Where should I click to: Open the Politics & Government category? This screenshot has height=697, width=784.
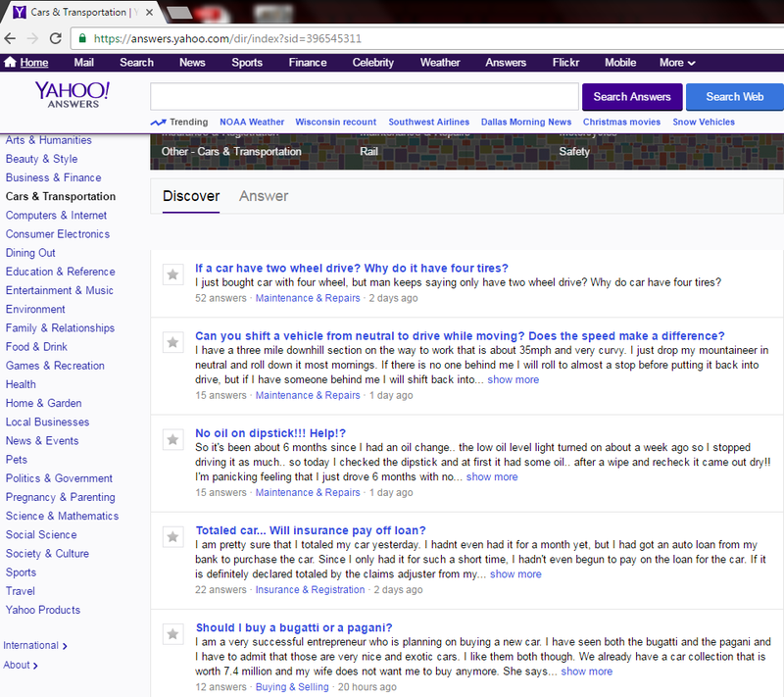click(x=59, y=478)
